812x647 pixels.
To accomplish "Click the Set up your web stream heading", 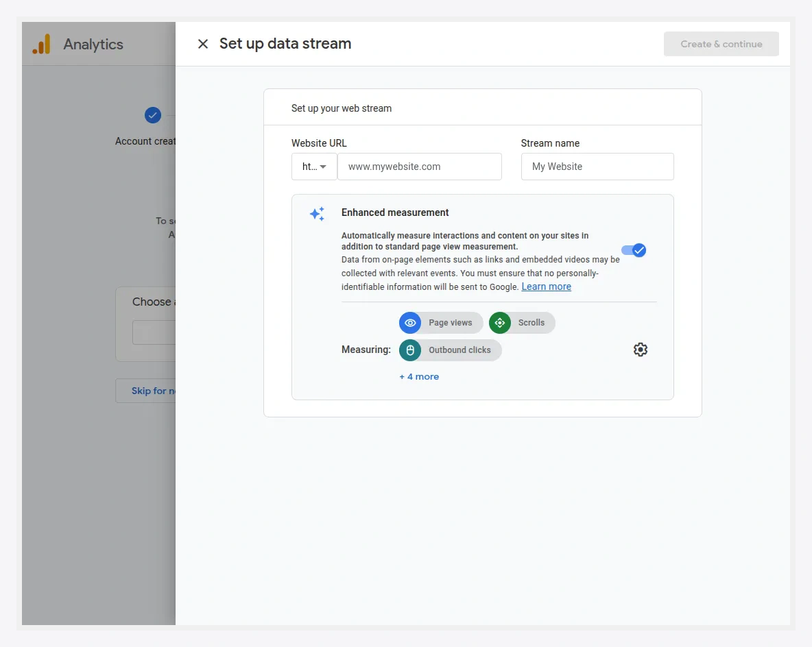I will pyautogui.click(x=342, y=108).
